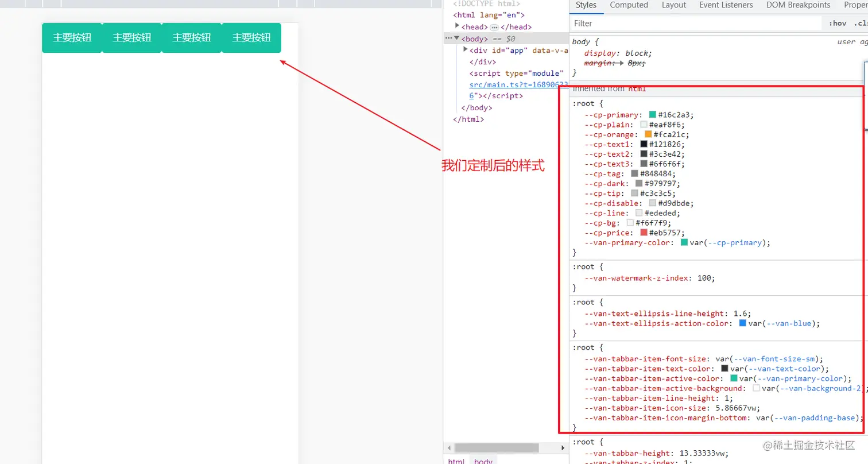
Task: Open the --van-text-ellipsis-action-color swatch
Action: (x=743, y=323)
